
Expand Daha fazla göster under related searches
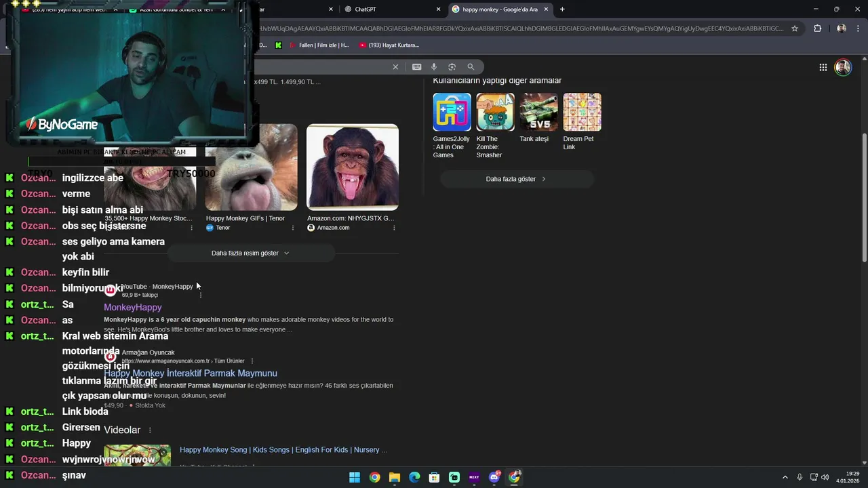pos(517,179)
